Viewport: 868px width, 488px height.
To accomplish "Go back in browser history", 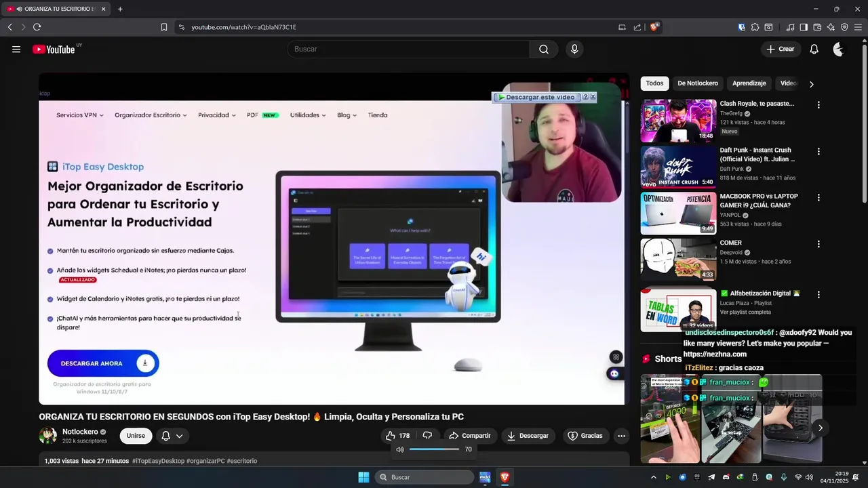I will 9,27.
